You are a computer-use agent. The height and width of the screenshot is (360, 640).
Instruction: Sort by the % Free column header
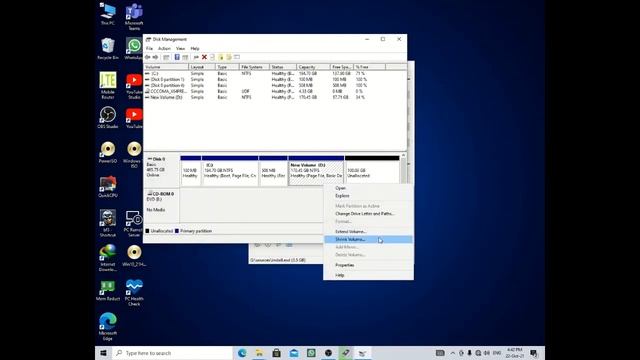pos(369,67)
